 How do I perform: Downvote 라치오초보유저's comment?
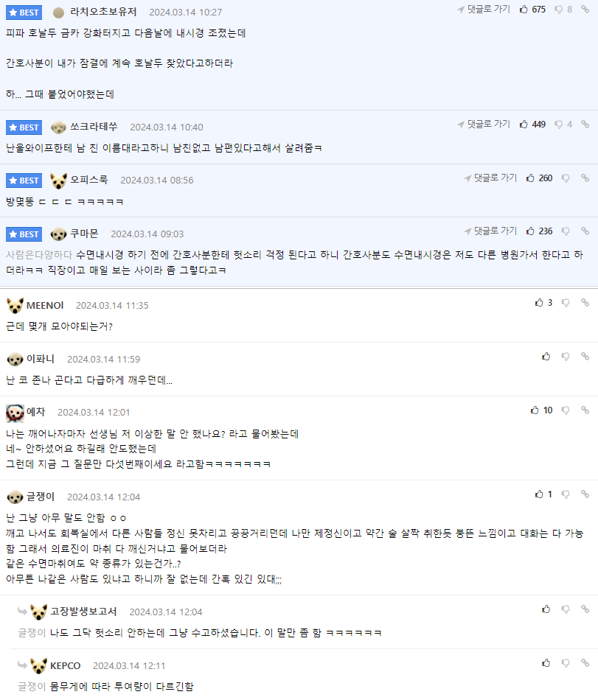tap(558, 10)
